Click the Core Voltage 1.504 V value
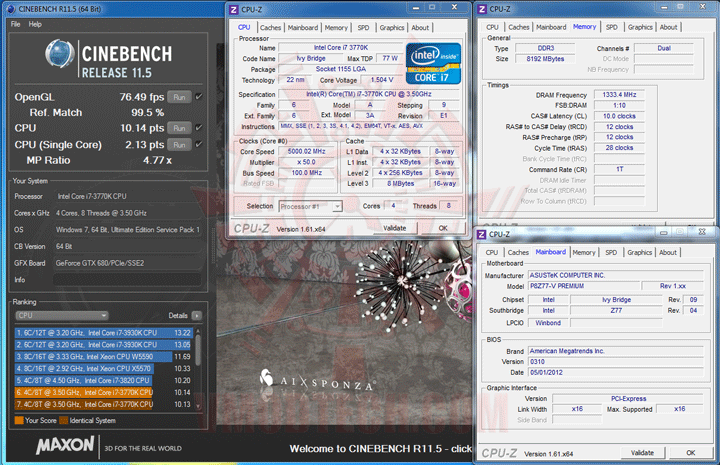 coord(382,80)
